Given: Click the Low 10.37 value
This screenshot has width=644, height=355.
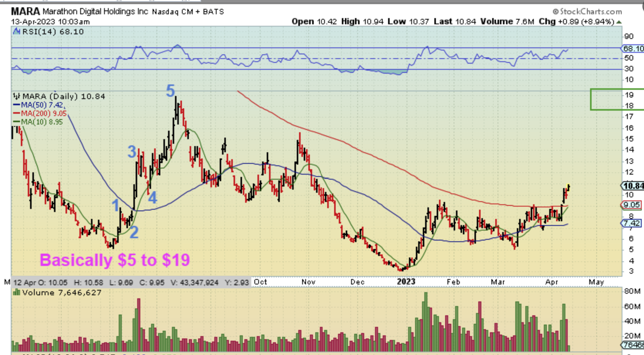Looking at the screenshot, I should [408, 22].
